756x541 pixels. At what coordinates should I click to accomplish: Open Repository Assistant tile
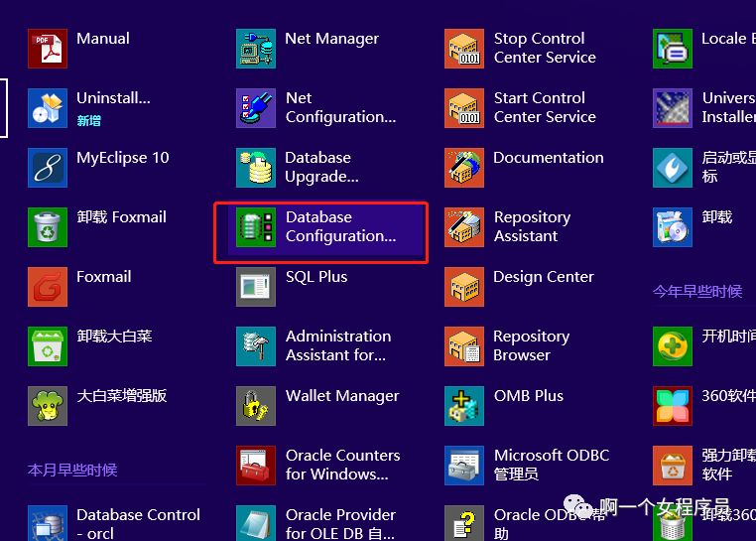pyautogui.click(x=508, y=227)
